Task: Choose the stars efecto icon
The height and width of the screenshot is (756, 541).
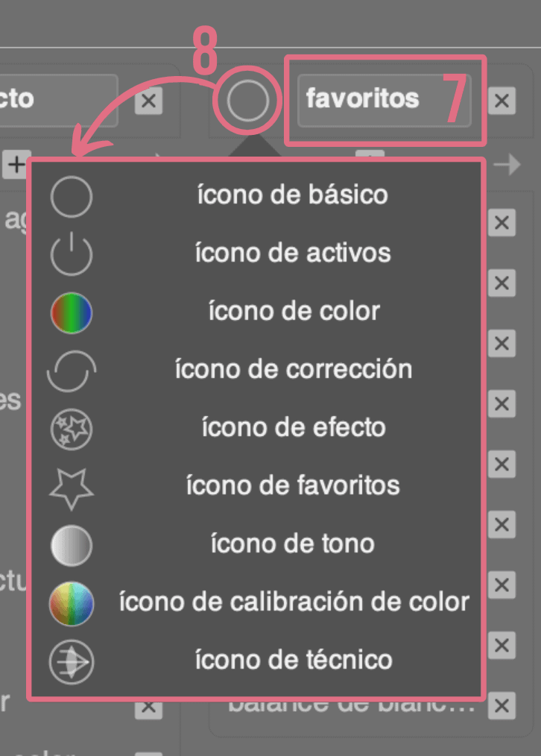Action: [72, 429]
